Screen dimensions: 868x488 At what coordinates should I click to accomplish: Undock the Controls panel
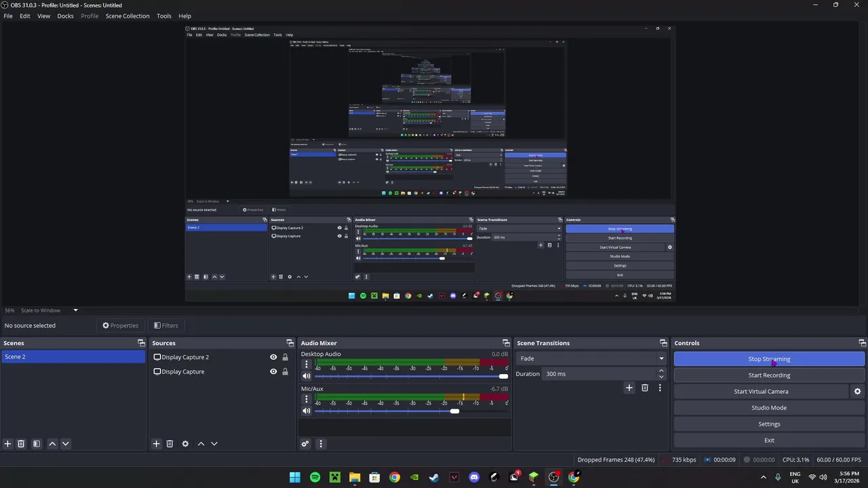(x=862, y=343)
